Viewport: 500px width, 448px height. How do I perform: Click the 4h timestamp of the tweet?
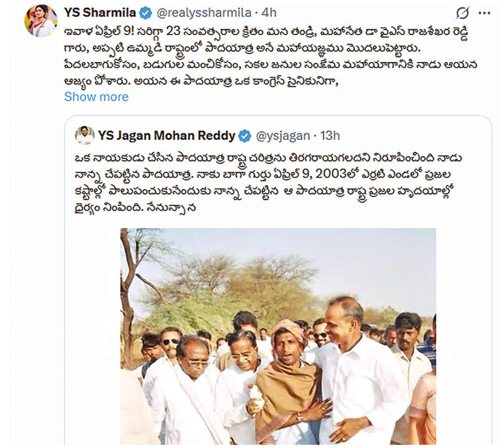[269, 13]
